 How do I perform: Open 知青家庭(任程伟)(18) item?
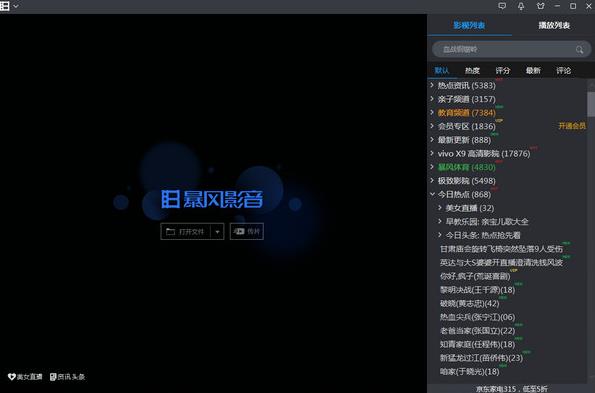(477, 345)
